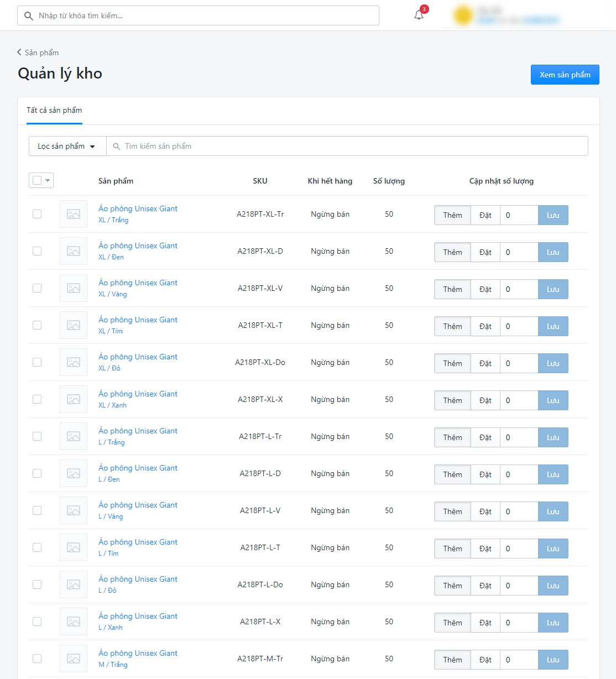616x679 pixels.
Task: Choose Đặt mode for A218PT-XL-T row
Action: coord(485,326)
